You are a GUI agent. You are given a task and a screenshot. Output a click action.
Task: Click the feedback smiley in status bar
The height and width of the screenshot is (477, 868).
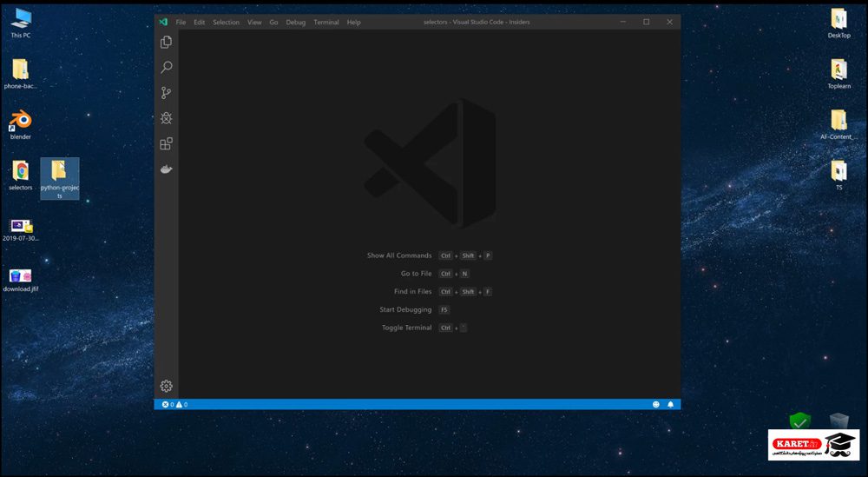click(x=656, y=404)
